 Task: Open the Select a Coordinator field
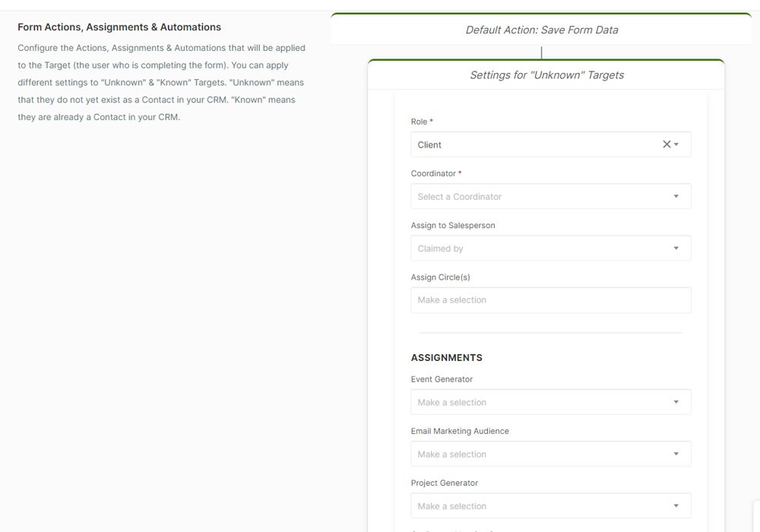coord(532,197)
